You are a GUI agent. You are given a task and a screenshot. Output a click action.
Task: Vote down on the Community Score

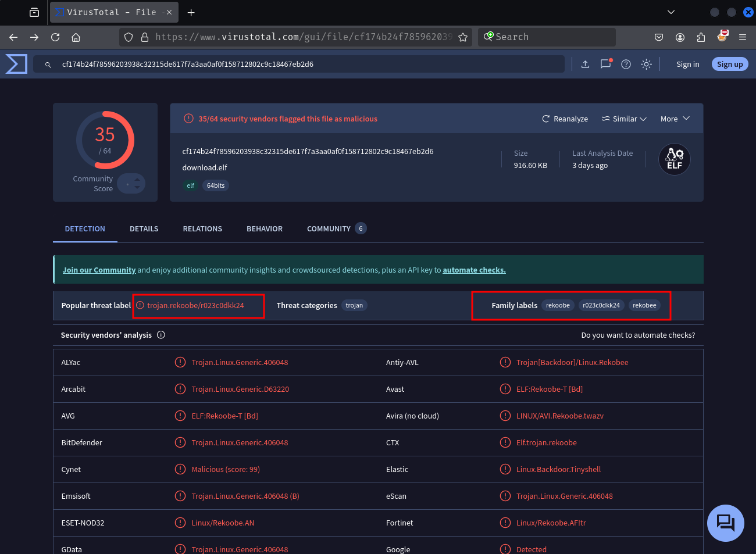(x=137, y=188)
